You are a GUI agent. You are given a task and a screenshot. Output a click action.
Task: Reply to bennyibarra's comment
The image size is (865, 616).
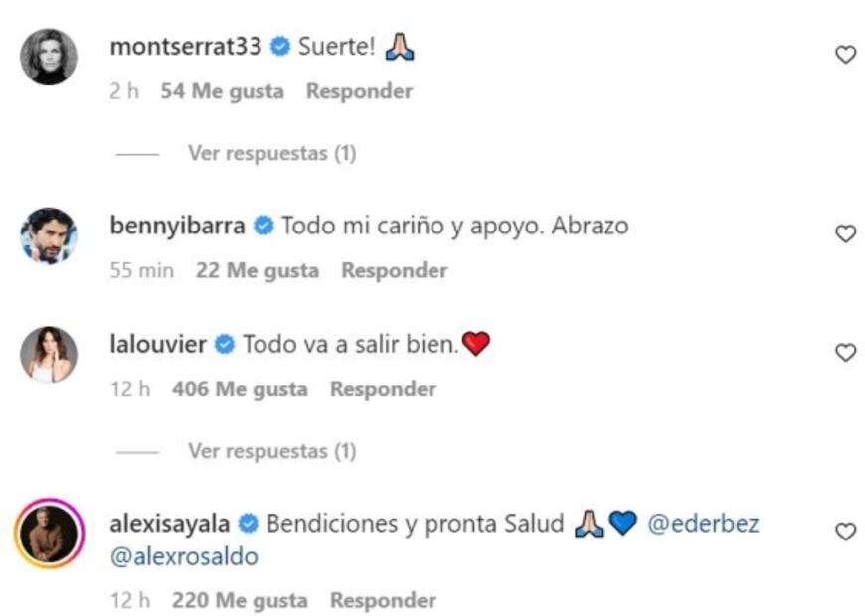[x=395, y=270]
